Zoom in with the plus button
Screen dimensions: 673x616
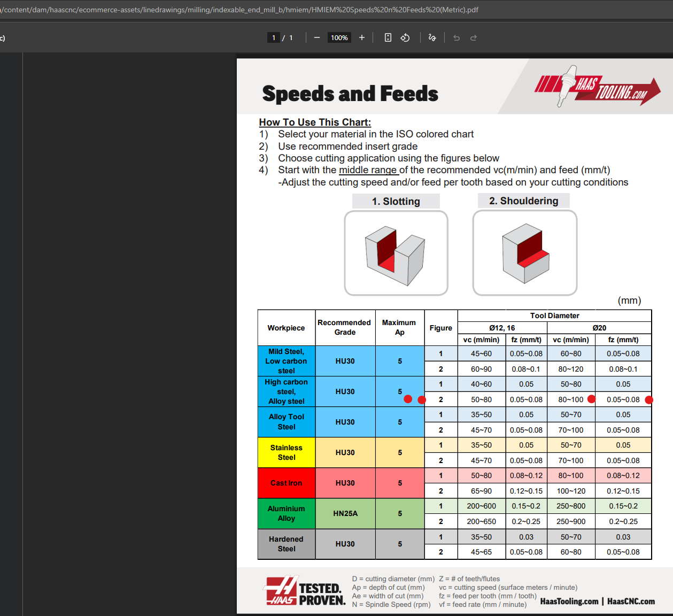coord(362,37)
